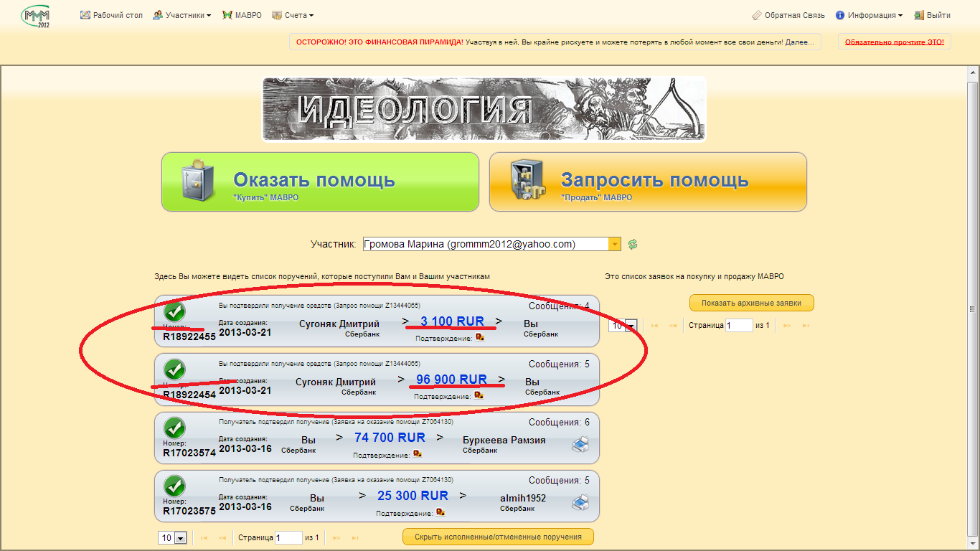Click the page scrollbar up arrow
The image size is (980, 551).
973,73
